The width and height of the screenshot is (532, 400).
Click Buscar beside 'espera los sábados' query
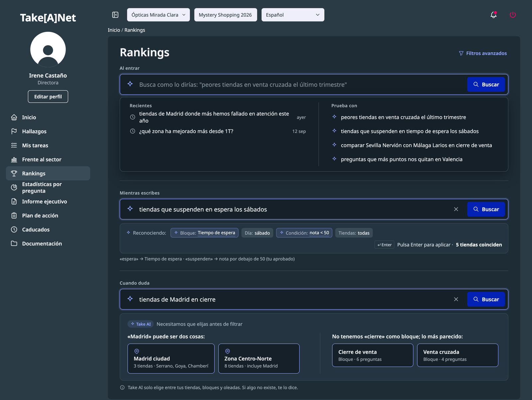click(486, 209)
